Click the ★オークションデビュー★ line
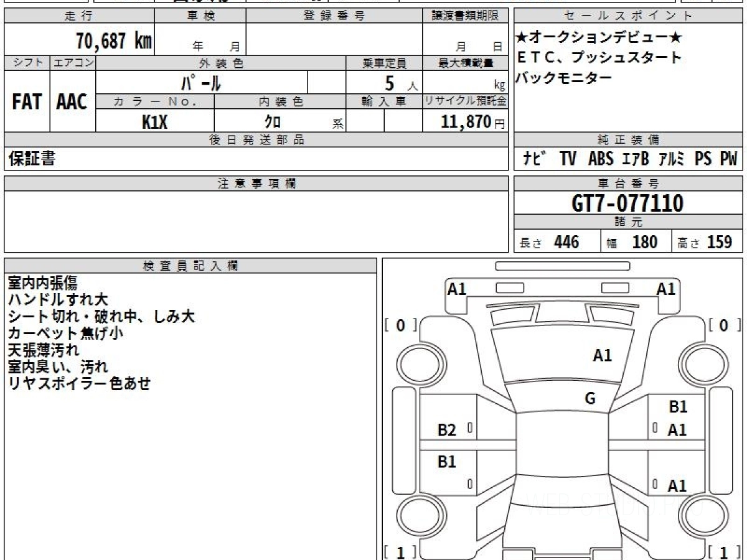The image size is (747, 560). click(x=599, y=38)
